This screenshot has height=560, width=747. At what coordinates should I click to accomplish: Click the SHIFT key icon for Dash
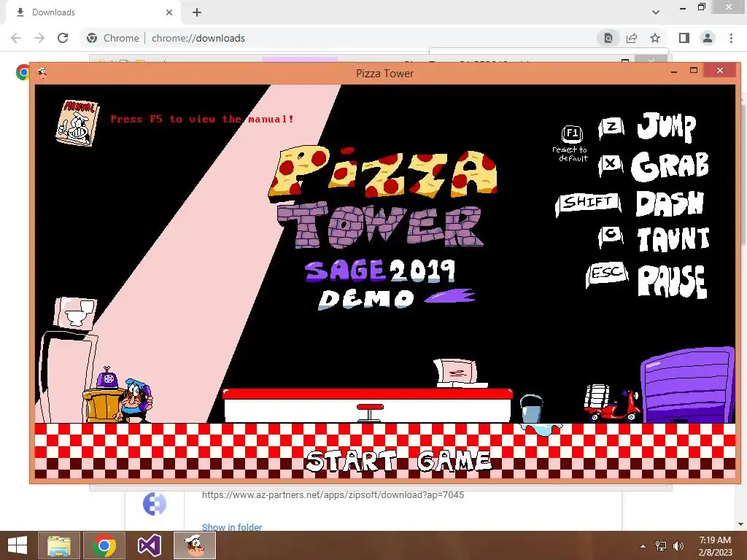pos(589,203)
